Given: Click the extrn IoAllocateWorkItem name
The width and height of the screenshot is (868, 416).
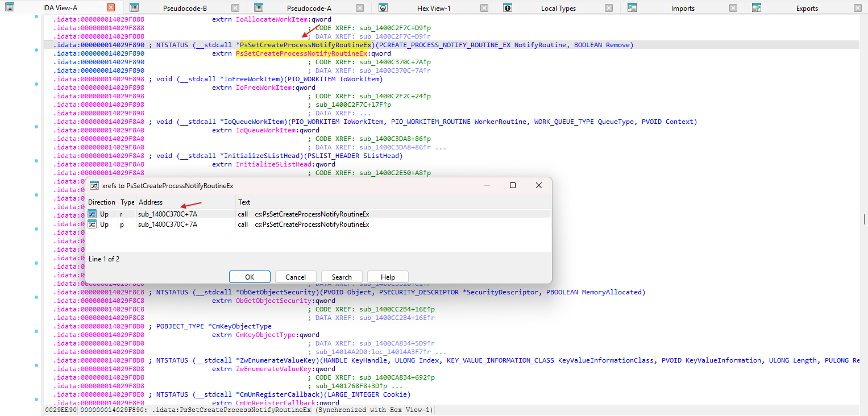Looking at the screenshot, I should point(272,19).
